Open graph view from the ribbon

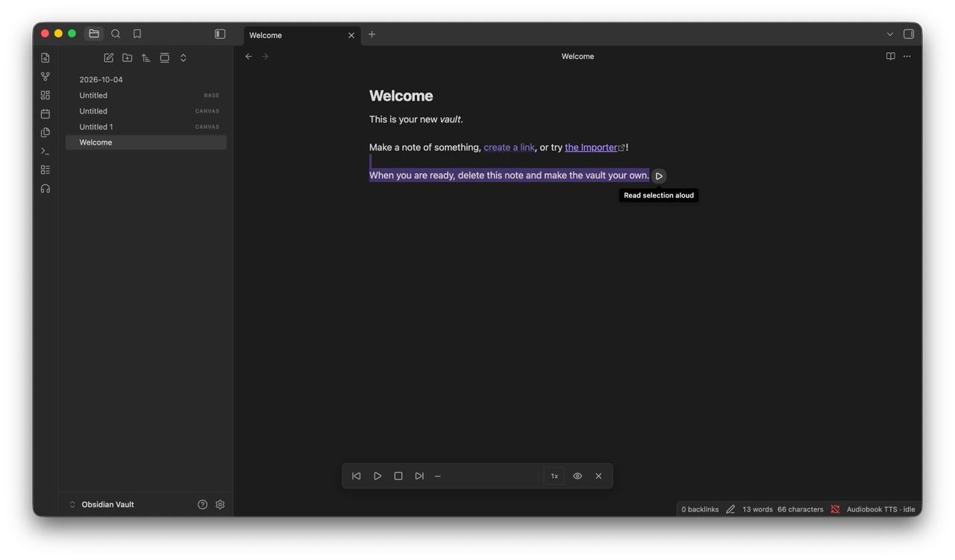[x=46, y=77]
